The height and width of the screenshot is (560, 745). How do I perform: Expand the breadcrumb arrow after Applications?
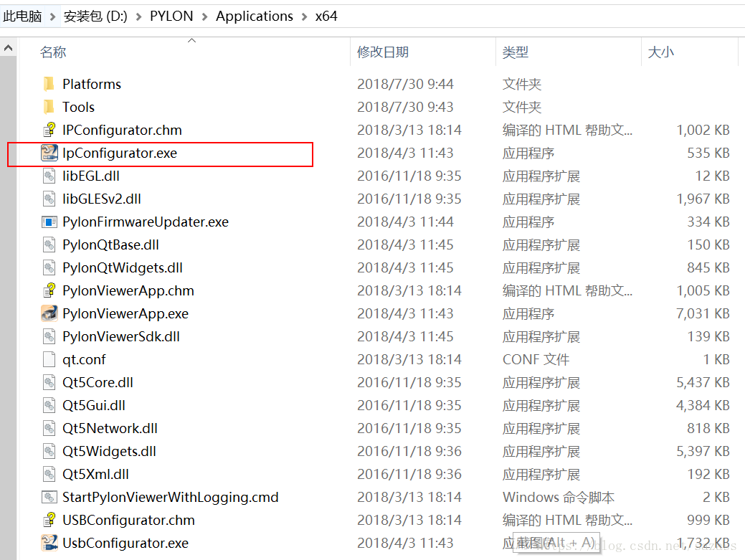coord(305,17)
